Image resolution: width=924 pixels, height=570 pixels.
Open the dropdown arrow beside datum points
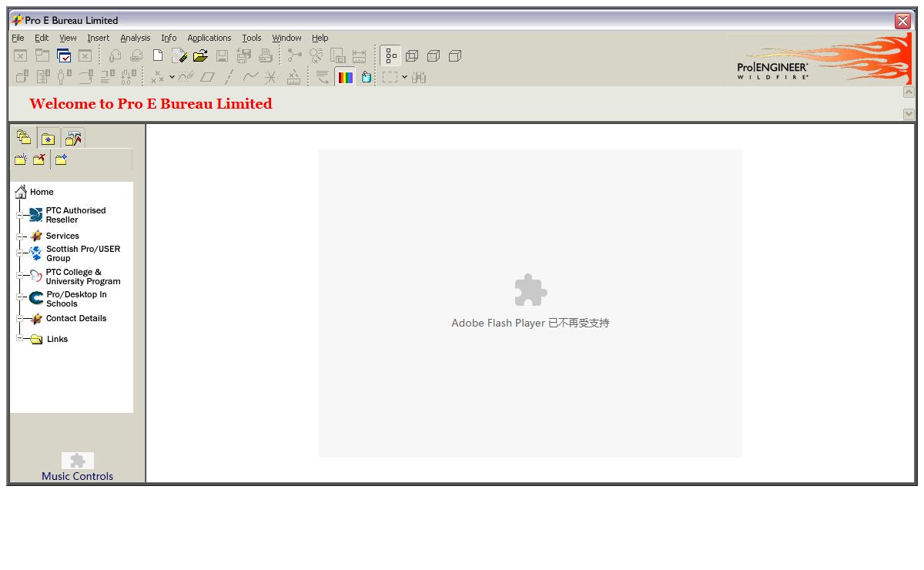pos(171,77)
